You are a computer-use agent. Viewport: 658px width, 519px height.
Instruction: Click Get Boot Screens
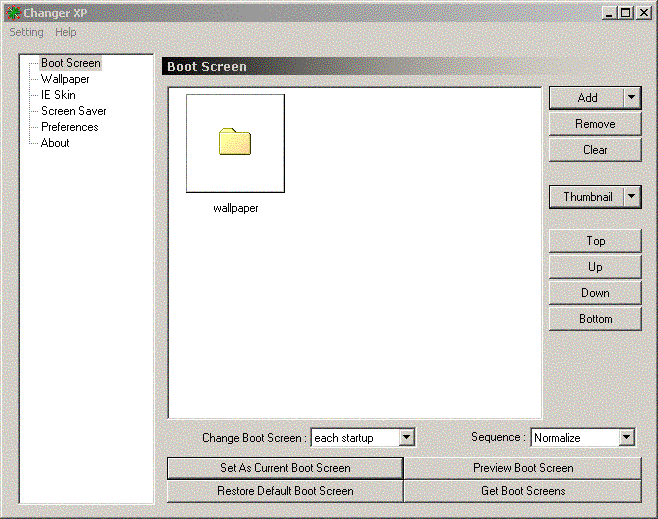pyautogui.click(x=523, y=491)
